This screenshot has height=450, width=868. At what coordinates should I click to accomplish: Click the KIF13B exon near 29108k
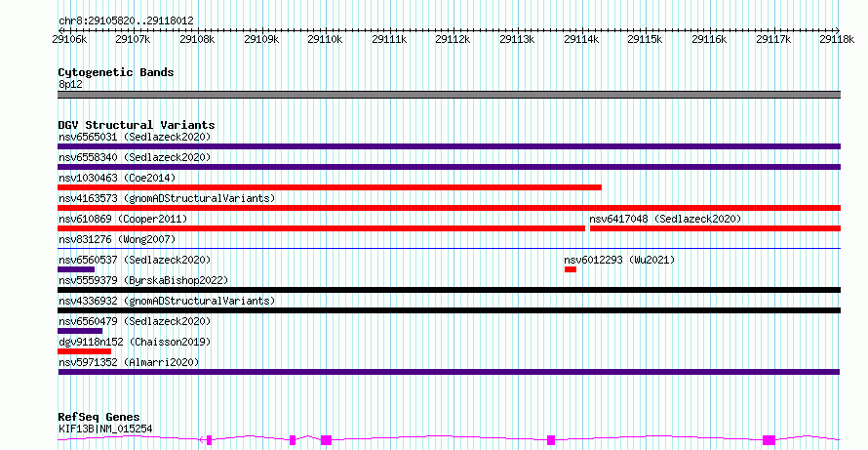tap(210, 440)
